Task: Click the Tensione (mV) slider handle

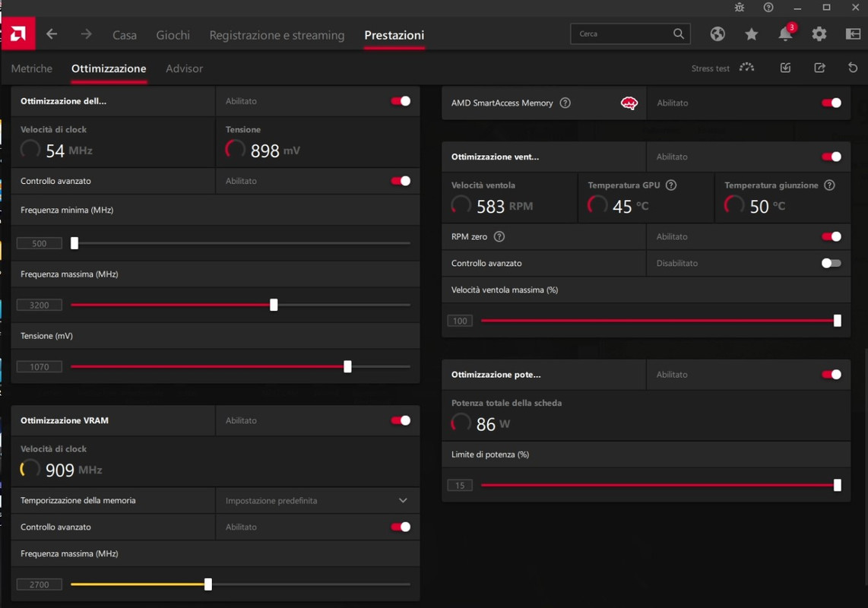Action: coord(347,366)
